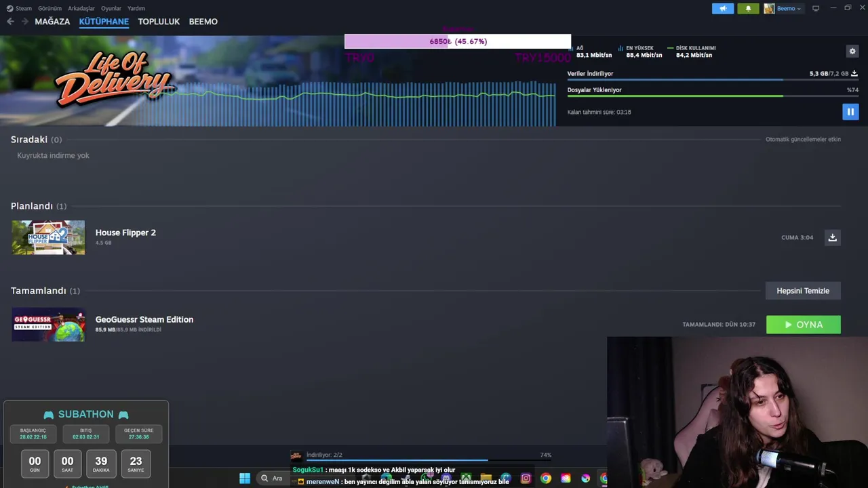Pause the Life Of Delivery download
The width and height of the screenshot is (868, 488).
850,112
